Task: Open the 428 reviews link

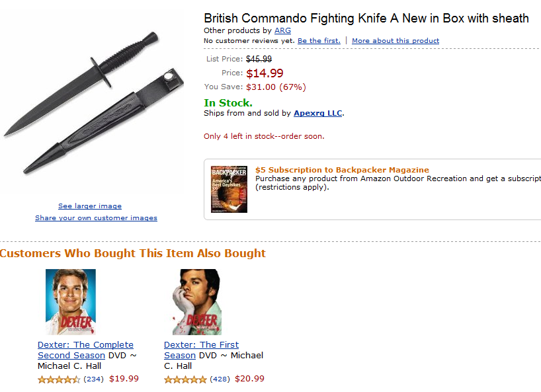Action: tap(220, 379)
